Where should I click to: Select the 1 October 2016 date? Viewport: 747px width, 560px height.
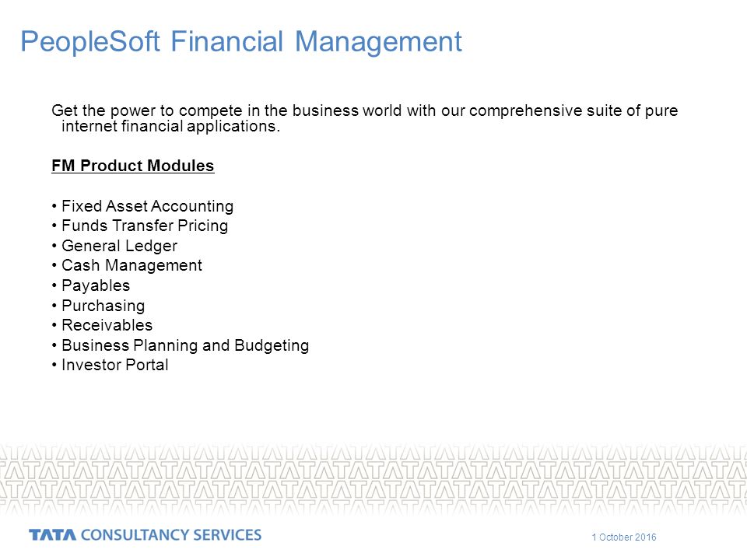[623, 537]
